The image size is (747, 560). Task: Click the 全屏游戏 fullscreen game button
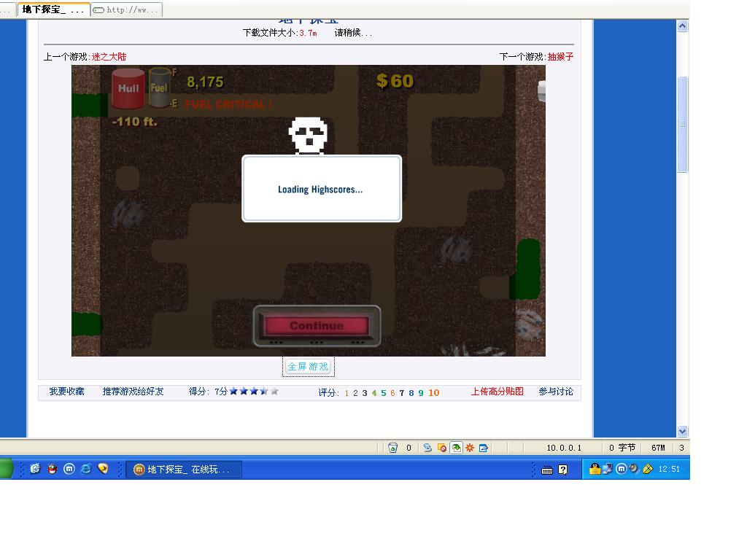pyautogui.click(x=308, y=367)
